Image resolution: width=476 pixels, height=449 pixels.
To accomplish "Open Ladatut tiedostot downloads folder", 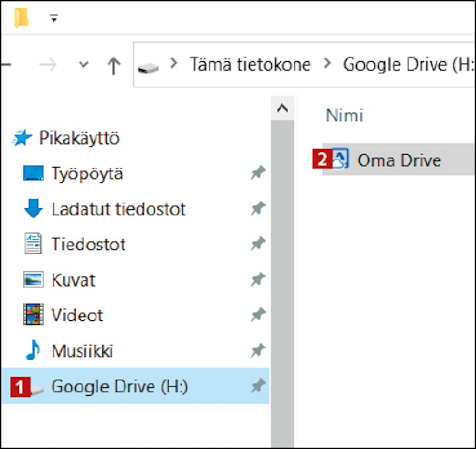I will point(118,209).
